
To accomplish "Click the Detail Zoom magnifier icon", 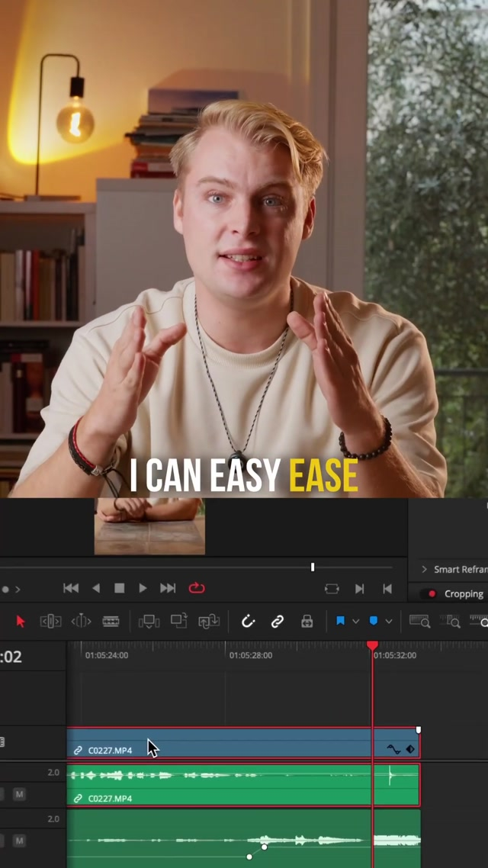I will pyautogui.click(x=450, y=621).
